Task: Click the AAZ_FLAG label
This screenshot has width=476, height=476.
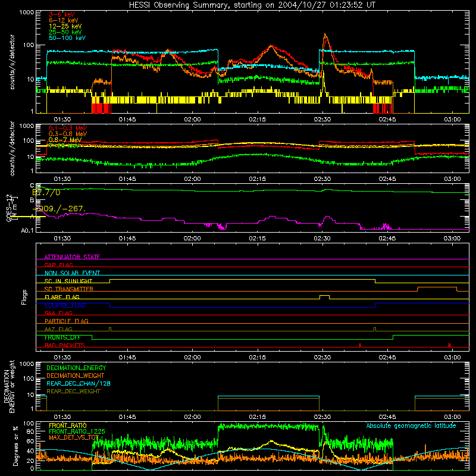Action: [x=58, y=329]
